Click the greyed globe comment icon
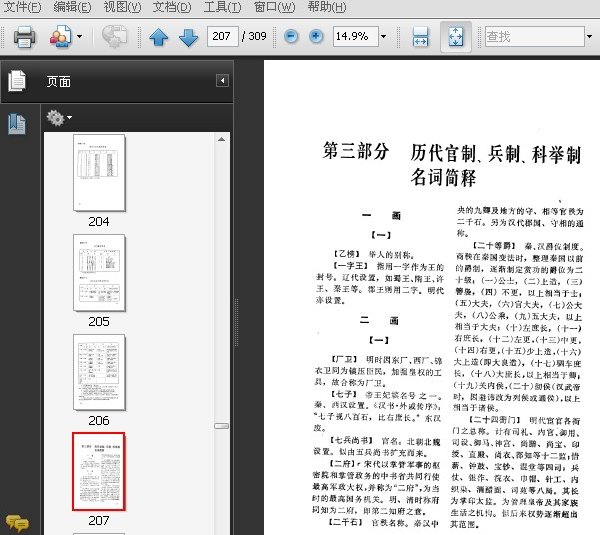Viewport: 600px width, 535px height. pos(114,37)
